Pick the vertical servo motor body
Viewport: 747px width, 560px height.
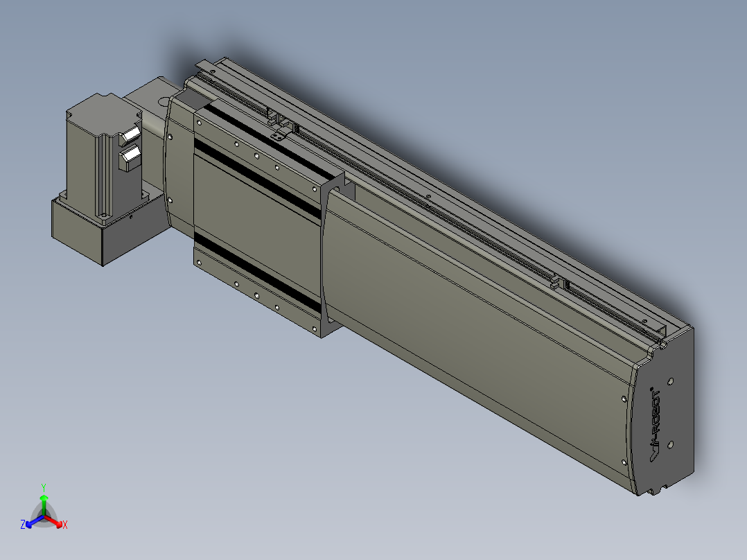[104, 159]
